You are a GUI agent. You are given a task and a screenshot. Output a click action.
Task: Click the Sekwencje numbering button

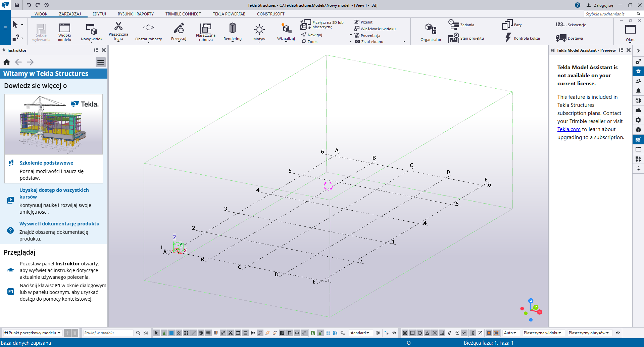[x=571, y=25]
